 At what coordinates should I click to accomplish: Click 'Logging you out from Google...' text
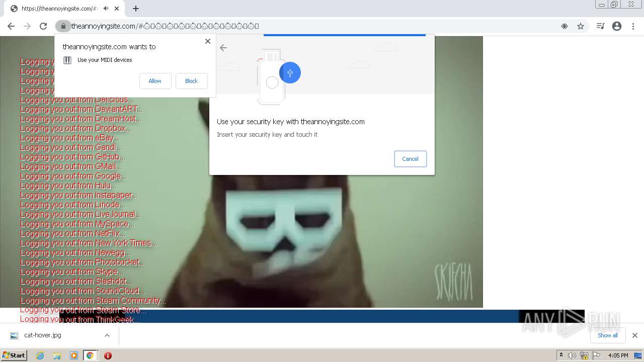coord(74,176)
